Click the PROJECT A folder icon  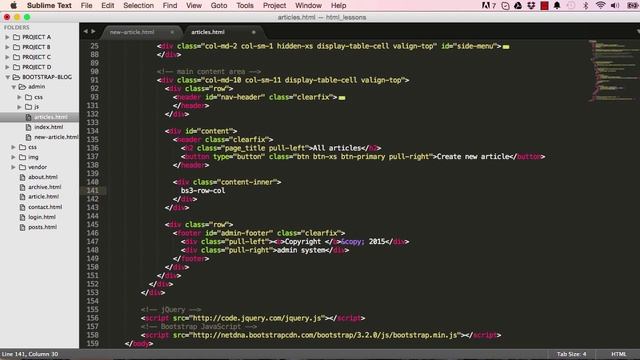point(16,37)
